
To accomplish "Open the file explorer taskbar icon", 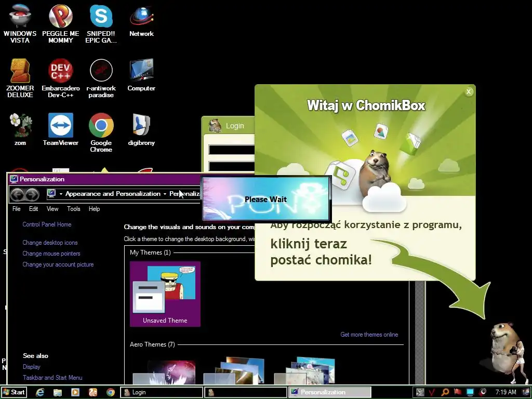I will pos(58,392).
